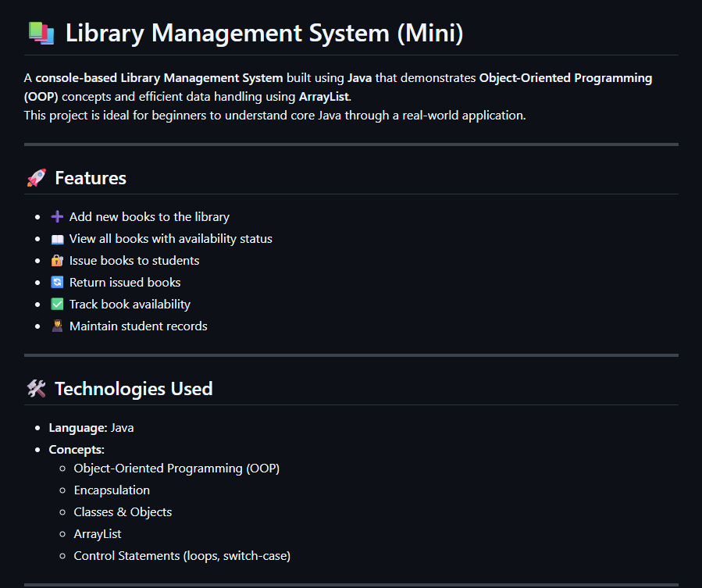The width and height of the screenshot is (702, 588).
Task: Click the lock icon next to Issue books
Action: [56, 260]
